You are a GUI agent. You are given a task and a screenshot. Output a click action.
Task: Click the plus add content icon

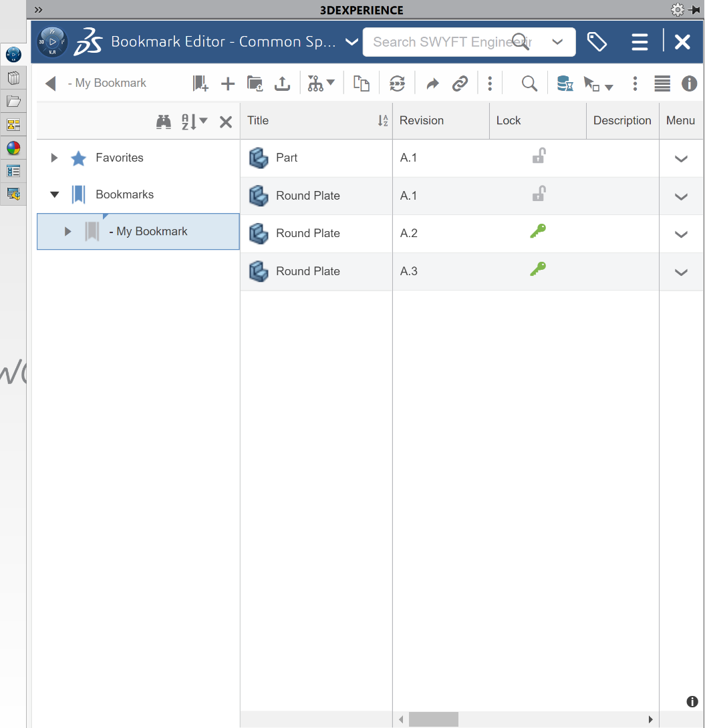(x=228, y=84)
